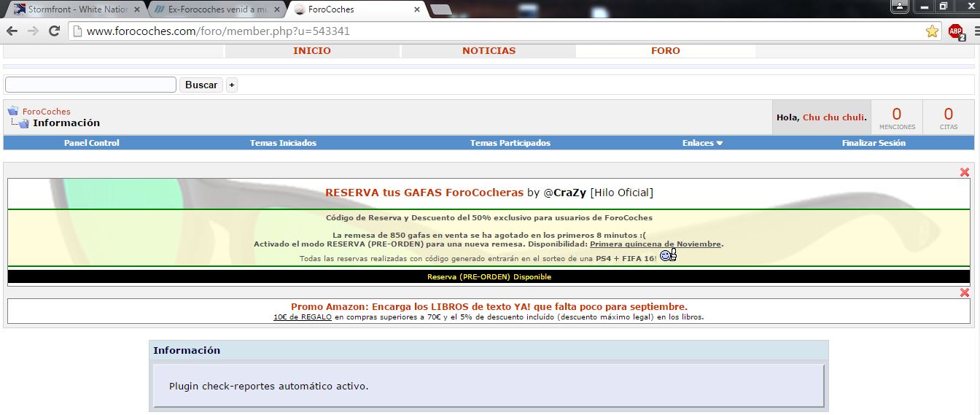This screenshot has width=980, height=415.
Task: Click the Plugin check-reportes message text
Action: pyautogui.click(x=268, y=386)
